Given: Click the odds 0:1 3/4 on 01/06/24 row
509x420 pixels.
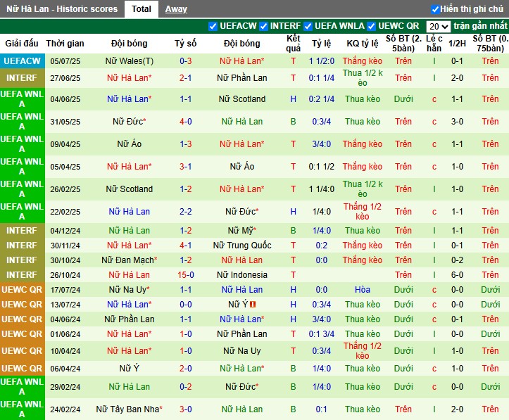Looking at the screenshot, I should tap(321, 334).
